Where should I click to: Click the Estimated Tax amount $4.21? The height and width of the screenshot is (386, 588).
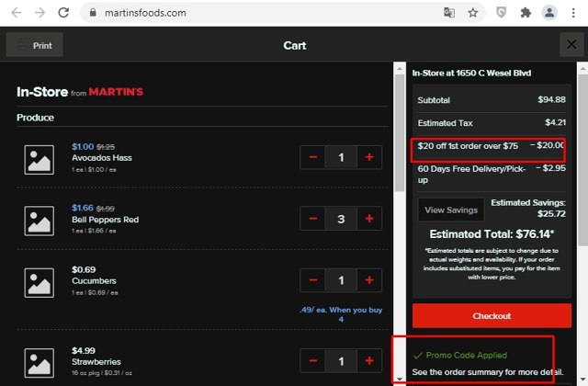[555, 122]
